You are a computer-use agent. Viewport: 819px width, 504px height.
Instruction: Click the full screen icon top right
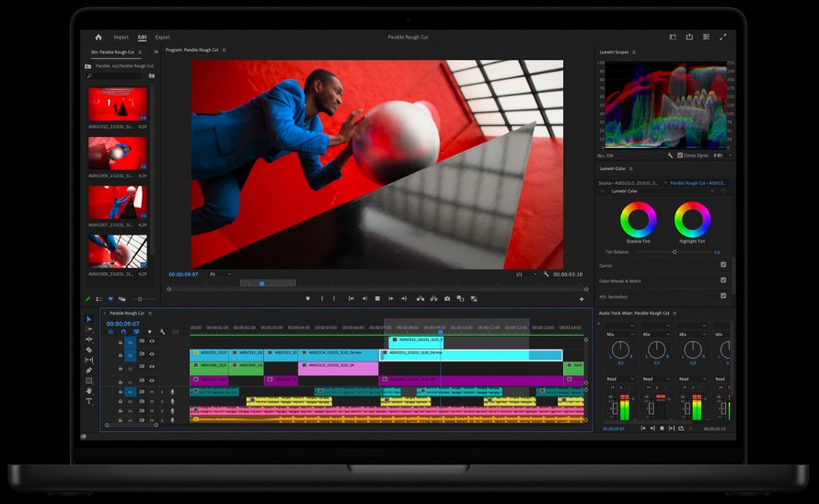723,37
